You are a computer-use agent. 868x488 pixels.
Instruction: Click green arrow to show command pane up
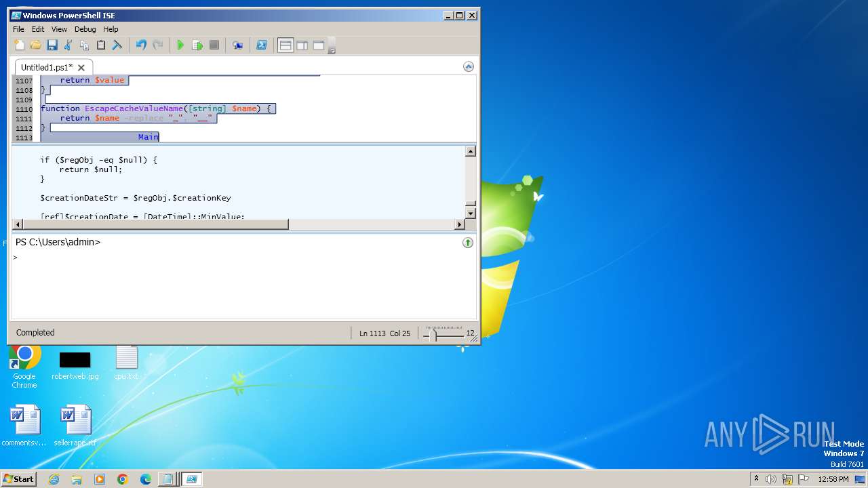(468, 243)
